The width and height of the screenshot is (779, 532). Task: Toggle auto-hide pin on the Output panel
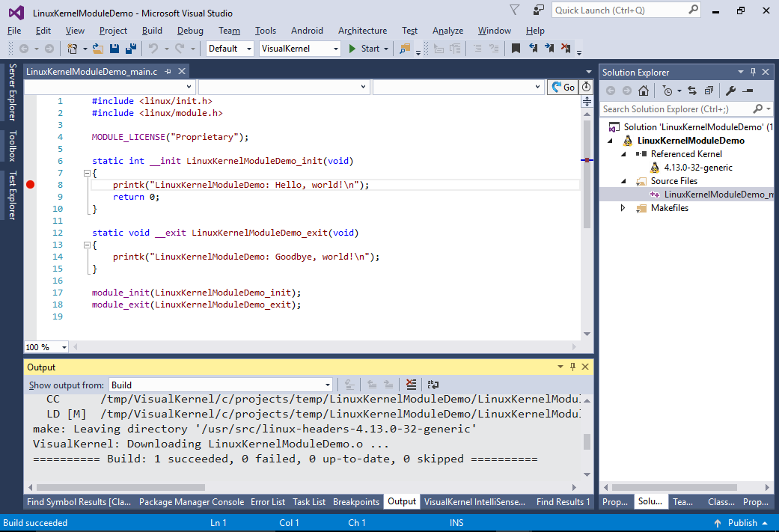[572, 367]
